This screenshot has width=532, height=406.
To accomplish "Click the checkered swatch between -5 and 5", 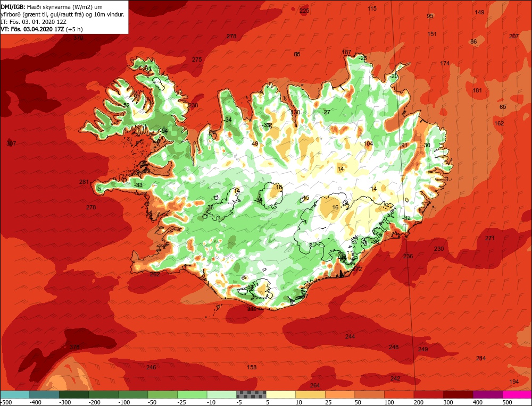I will coord(252,394).
